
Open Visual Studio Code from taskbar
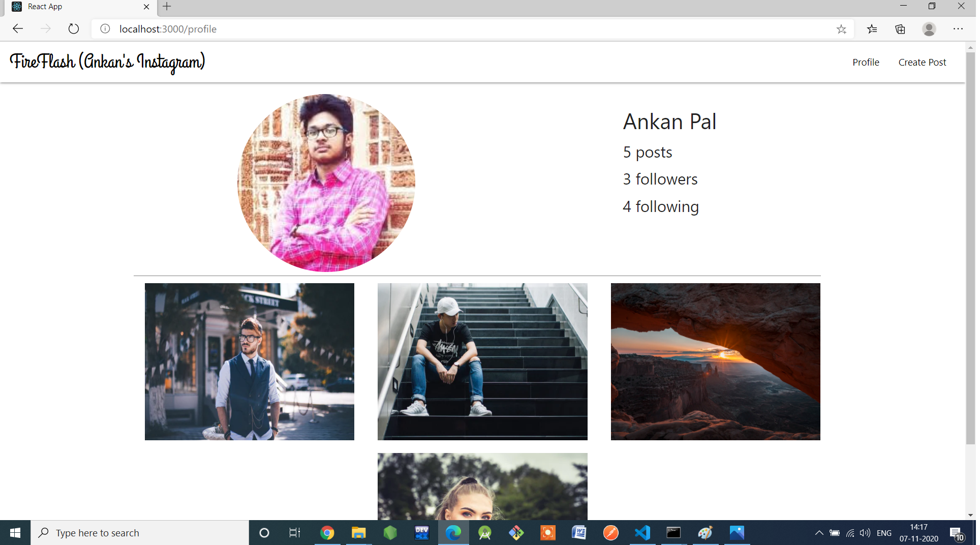click(x=642, y=533)
